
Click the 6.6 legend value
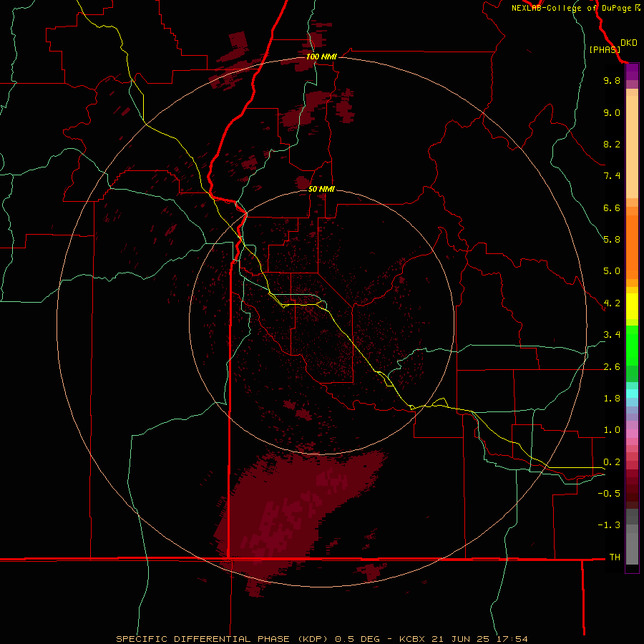612,208
